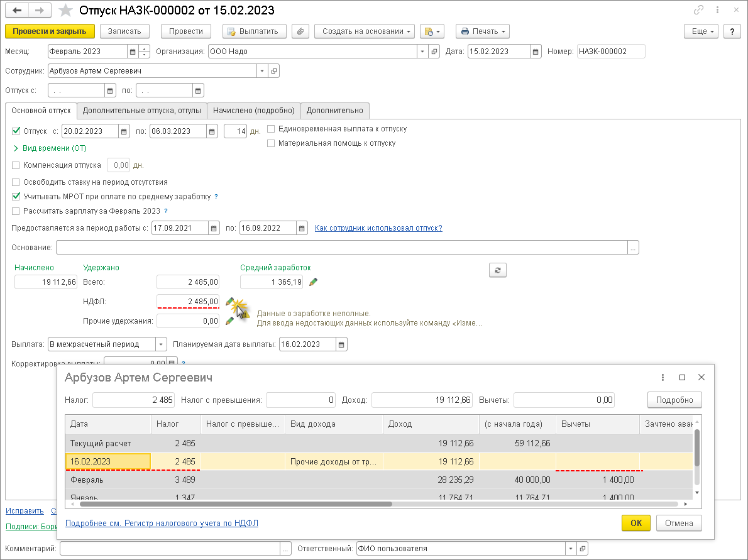This screenshot has height=560, width=748.
Task: Open the Дополнительно tab
Action: point(335,111)
